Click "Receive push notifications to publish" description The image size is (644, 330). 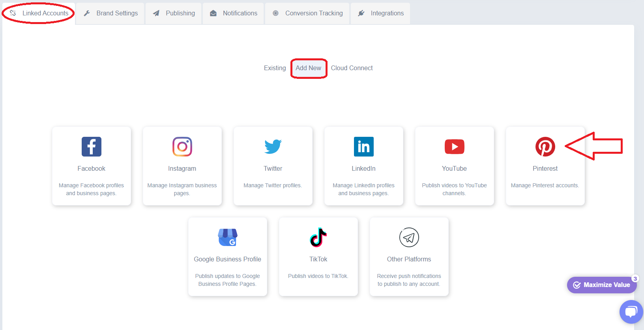[409, 280]
